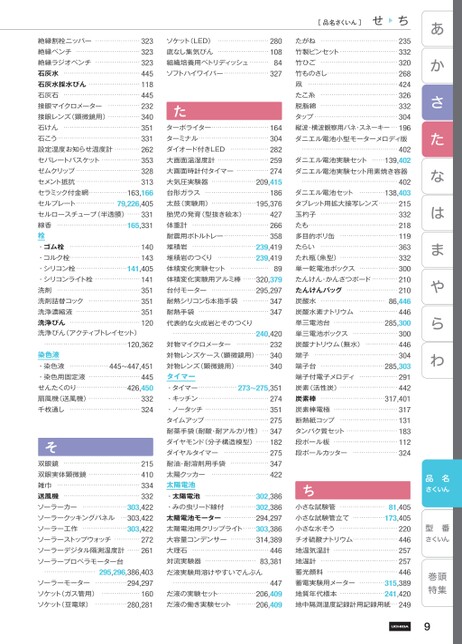The width and height of the screenshot is (462, 644).
Task: Click the entry ターボライター
Action: [188, 128]
